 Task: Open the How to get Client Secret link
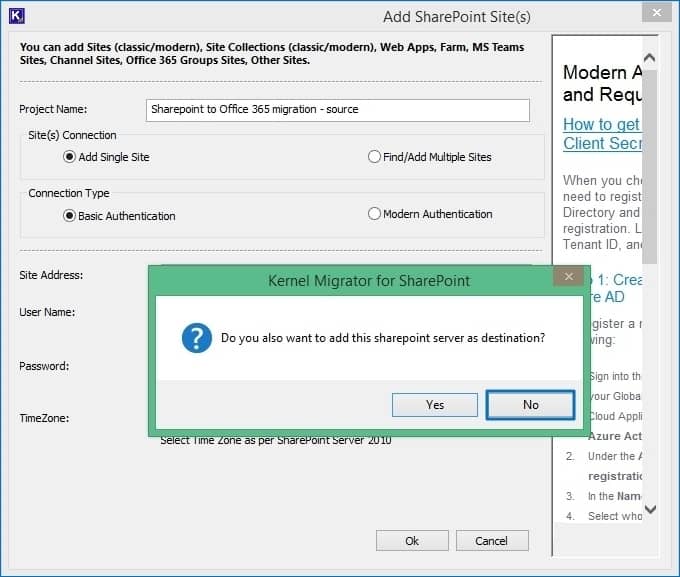click(x=602, y=134)
